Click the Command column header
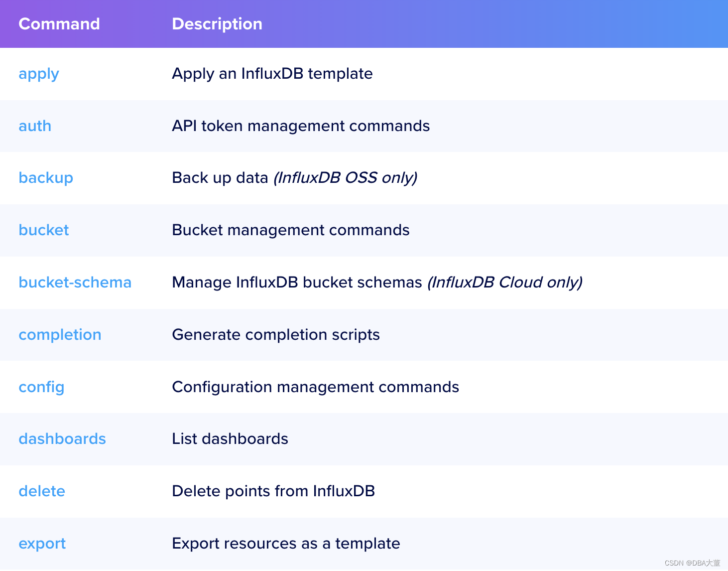Image resolution: width=728 pixels, height=571 pixels. [x=59, y=23]
